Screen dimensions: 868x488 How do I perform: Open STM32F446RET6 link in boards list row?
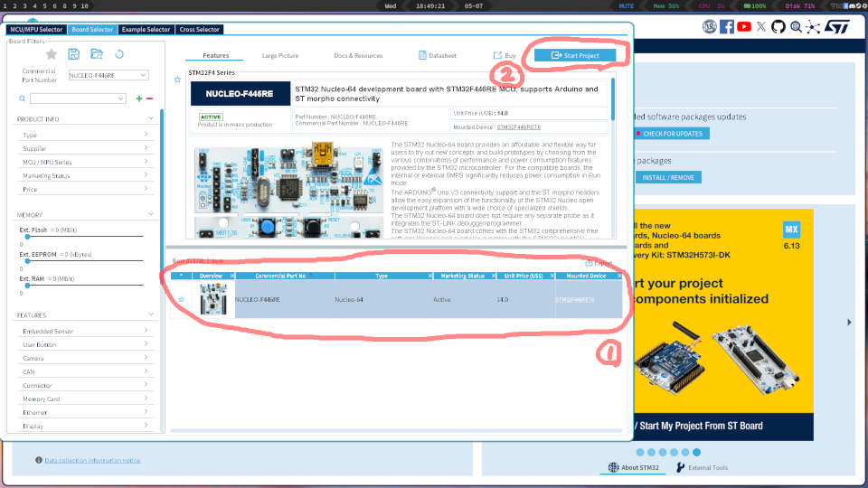[575, 300]
